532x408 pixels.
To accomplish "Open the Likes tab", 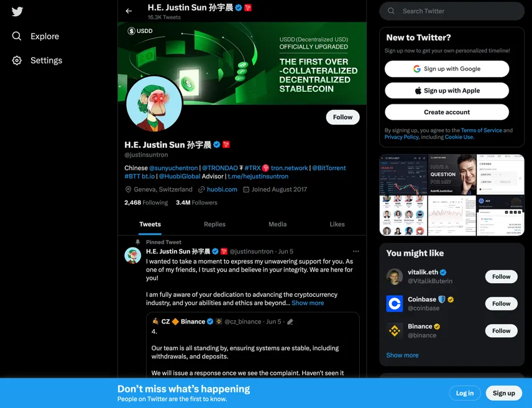I will [337, 224].
